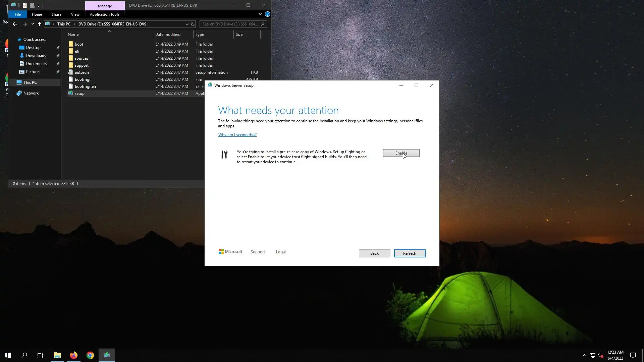The height and width of the screenshot is (362, 644).
Task: Open the View ribbon tab
Action: tap(75, 14)
